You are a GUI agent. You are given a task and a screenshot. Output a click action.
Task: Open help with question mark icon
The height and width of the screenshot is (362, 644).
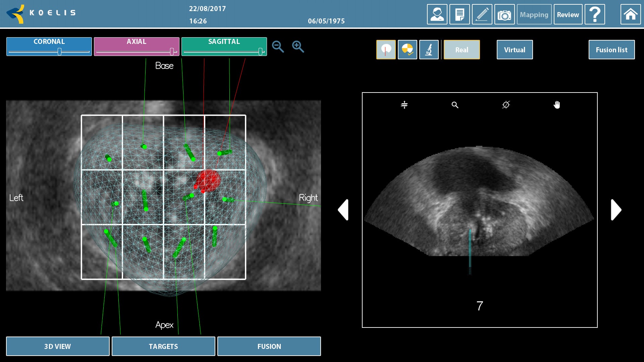tap(594, 14)
